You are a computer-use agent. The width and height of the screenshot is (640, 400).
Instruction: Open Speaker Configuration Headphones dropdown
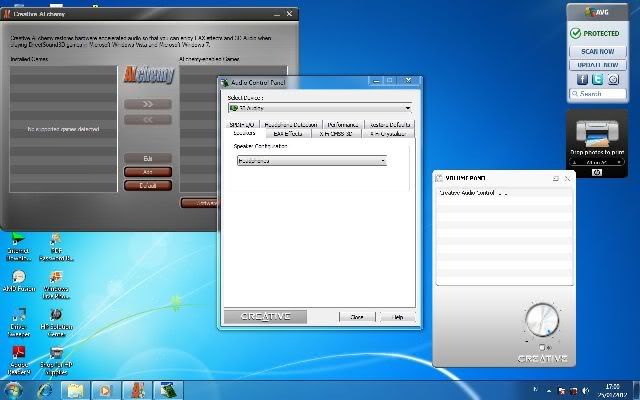312,161
